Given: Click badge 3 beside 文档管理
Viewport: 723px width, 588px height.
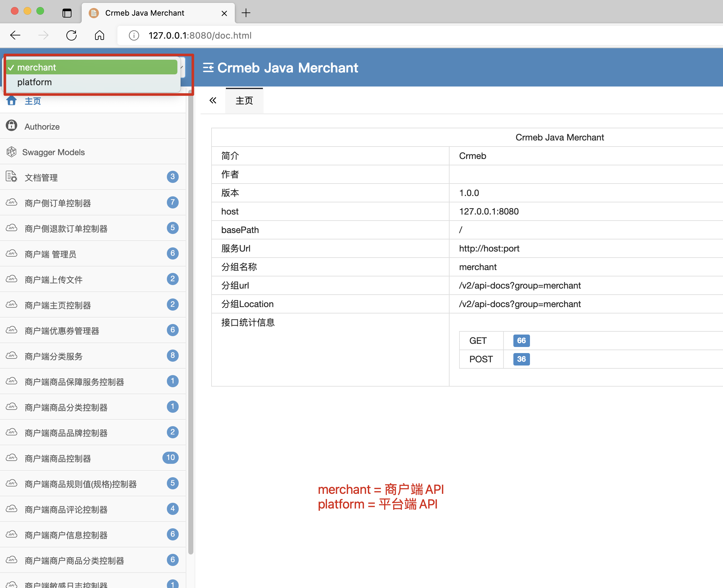Looking at the screenshot, I should tap(173, 177).
